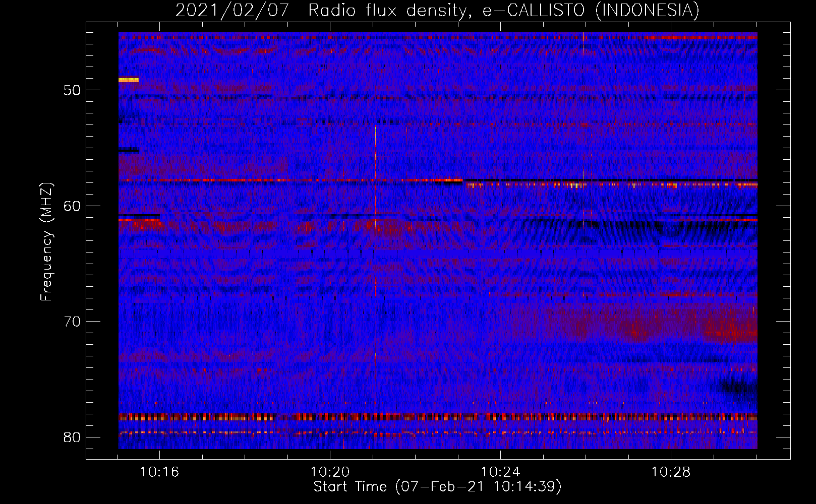The width and height of the screenshot is (816, 504).
Task: Click the bright yellow burst near 49 MHz
Action: 129,80
